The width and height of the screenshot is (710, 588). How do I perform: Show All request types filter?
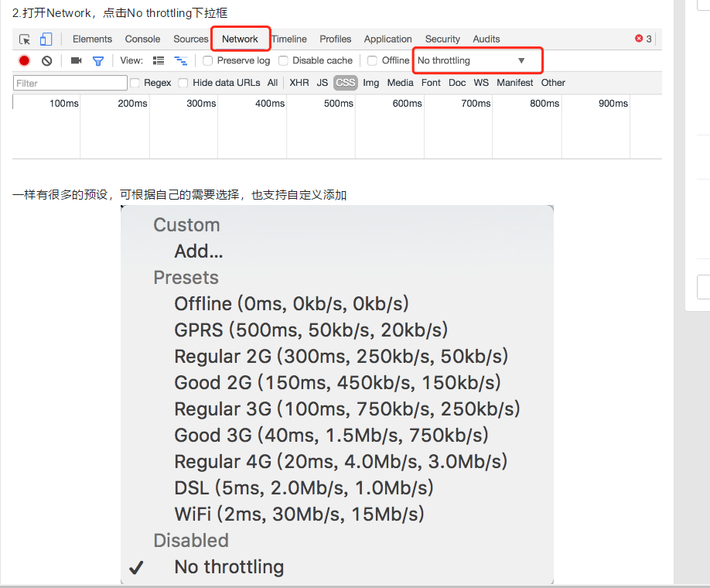[x=272, y=83]
